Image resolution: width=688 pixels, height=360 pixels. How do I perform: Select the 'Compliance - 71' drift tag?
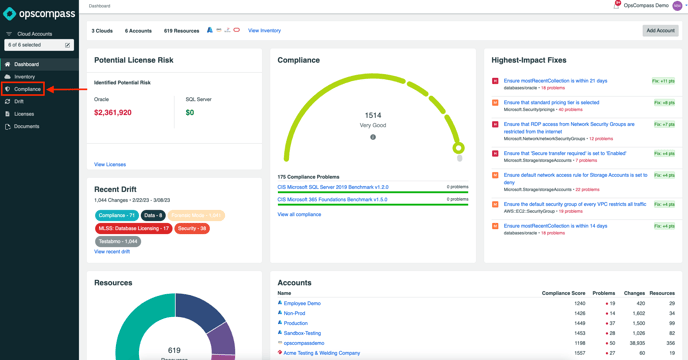(x=117, y=215)
